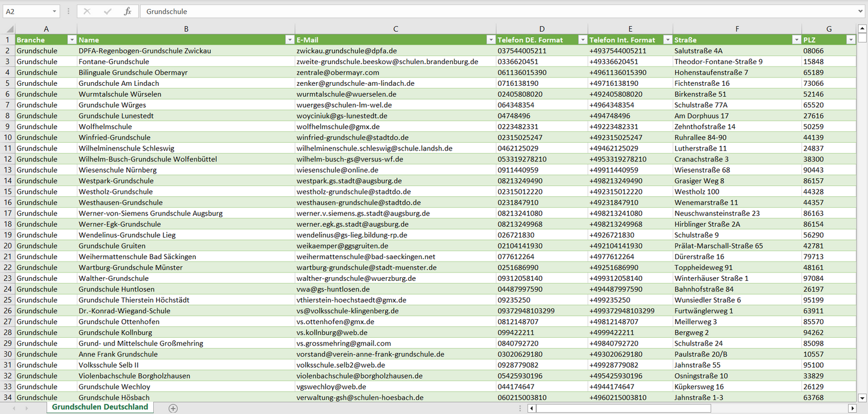Screen dimensions: 868x414
Task: Click the formula bar showing Grundschule
Action: pyautogui.click(x=481, y=11)
